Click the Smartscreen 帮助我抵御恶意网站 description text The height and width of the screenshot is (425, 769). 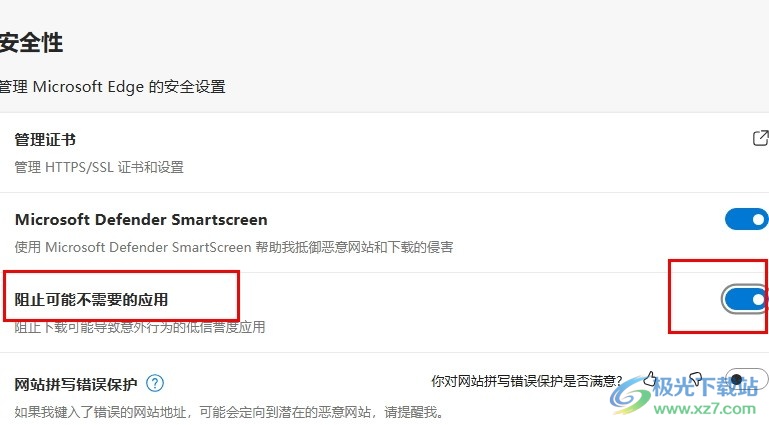pyautogui.click(x=234, y=247)
